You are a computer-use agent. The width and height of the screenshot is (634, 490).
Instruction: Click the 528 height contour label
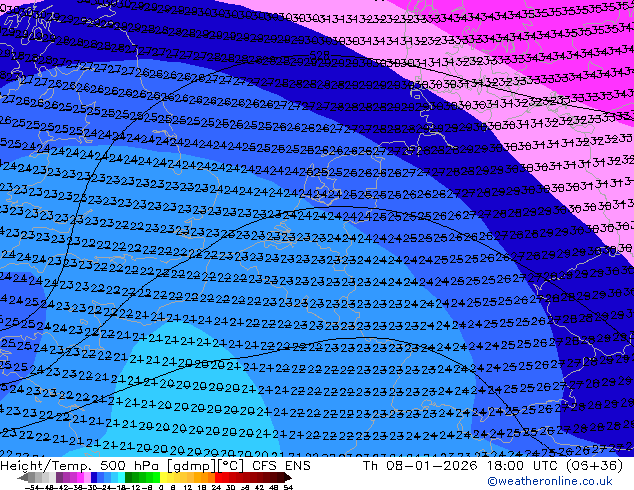319,55
